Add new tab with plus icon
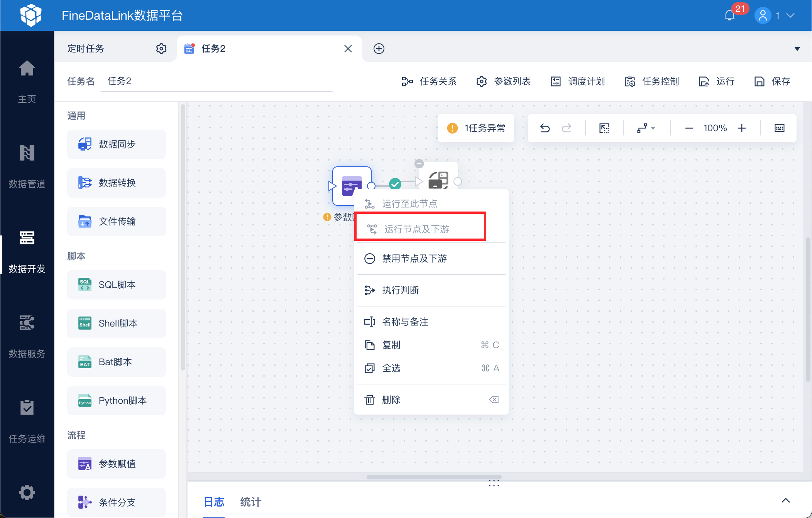Image resolution: width=812 pixels, height=518 pixels. click(x=379, y=49)
